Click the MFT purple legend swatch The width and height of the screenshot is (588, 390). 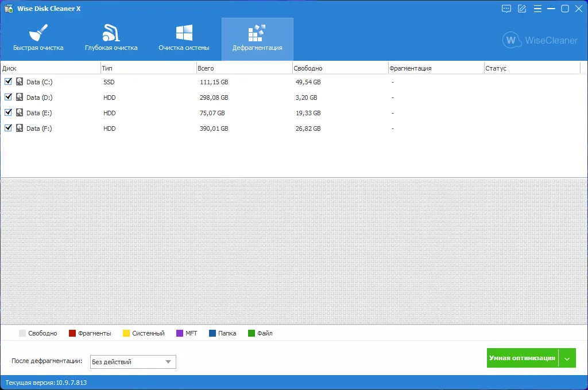[180, 333]
